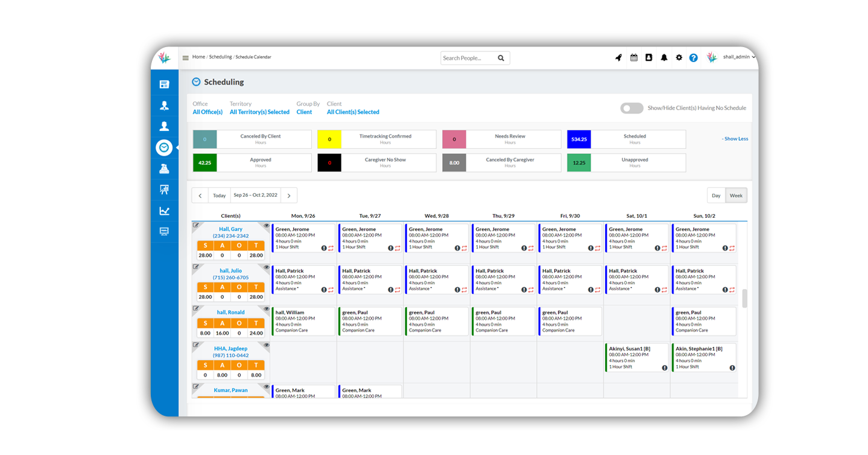Click the Today button
This screenshot has width=868, height=455.
click(x=219, y=196)
